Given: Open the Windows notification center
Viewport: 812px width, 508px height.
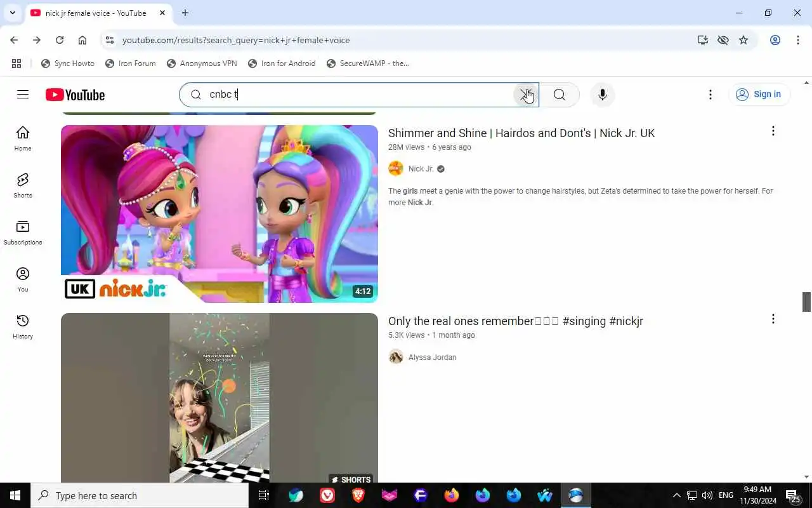Looking at the screenshot, I should 792,495.
